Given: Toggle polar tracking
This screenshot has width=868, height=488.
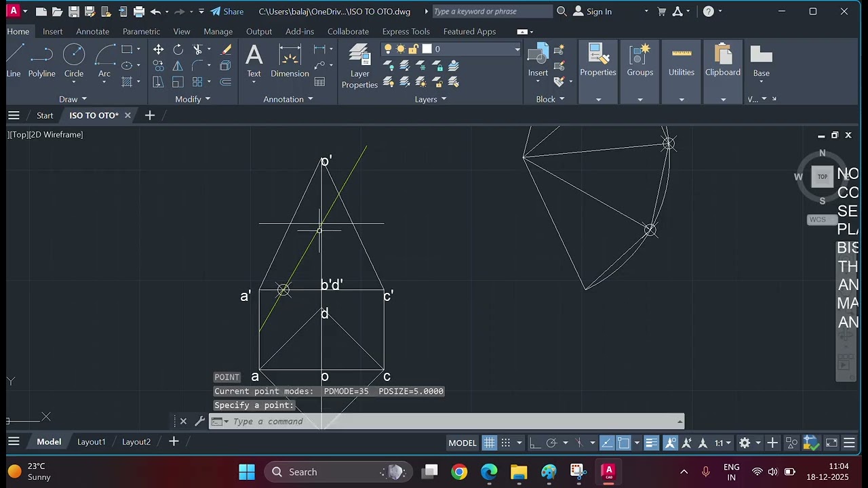Looking at the screenshot, I should click(551, 443).
